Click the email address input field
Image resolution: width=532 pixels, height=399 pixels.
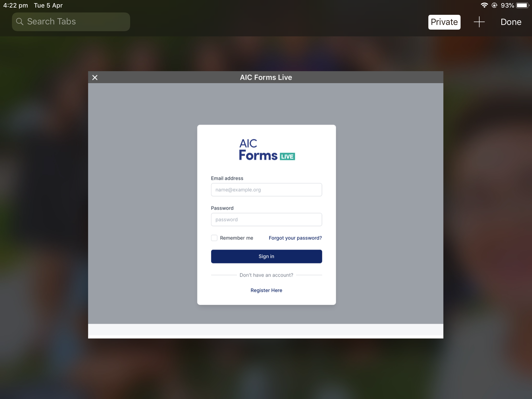(266, 189)
